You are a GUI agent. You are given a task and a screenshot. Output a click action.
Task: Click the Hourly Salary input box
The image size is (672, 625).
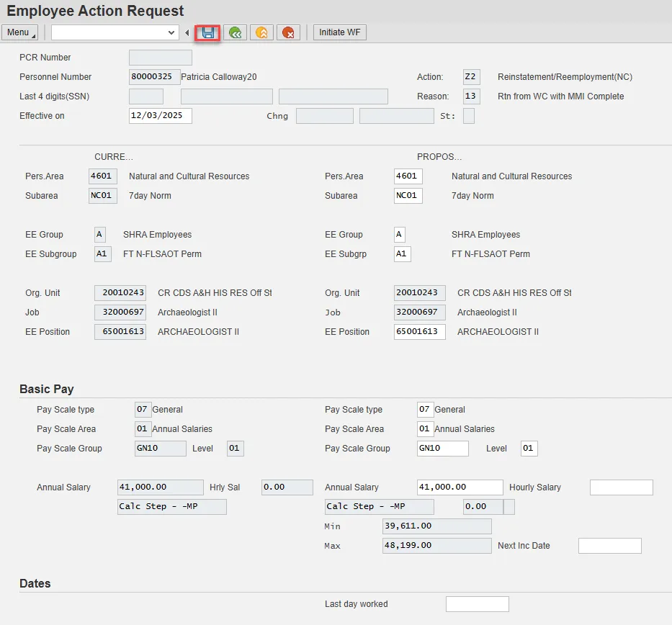621,487
